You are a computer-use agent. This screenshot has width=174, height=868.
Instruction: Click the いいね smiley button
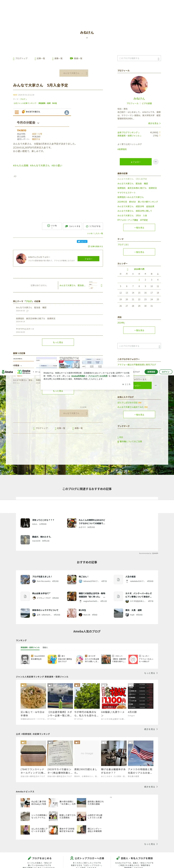coord(52,226)
